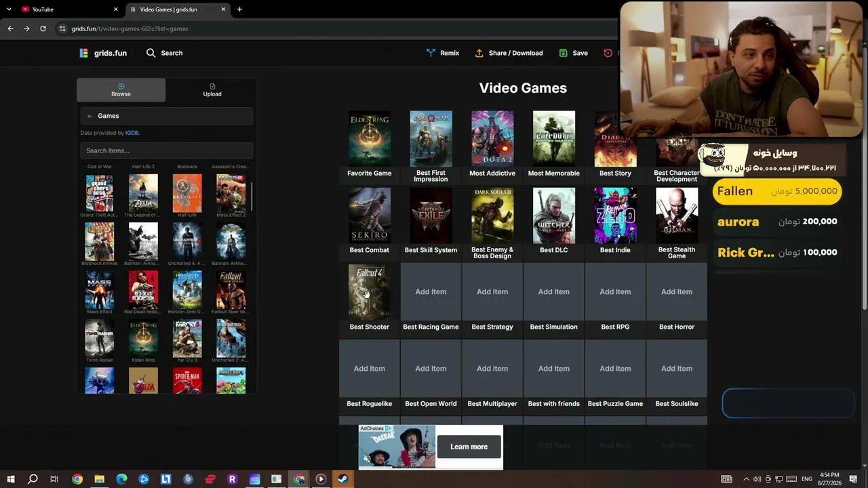
Task: Add item to Best Puzzle Game
Action: [615, 369]
